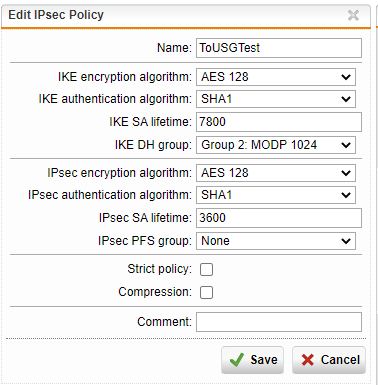378x385 pixels.
Task: Click into the IPsec SA lifetime field
Action: tap(279, 218)
